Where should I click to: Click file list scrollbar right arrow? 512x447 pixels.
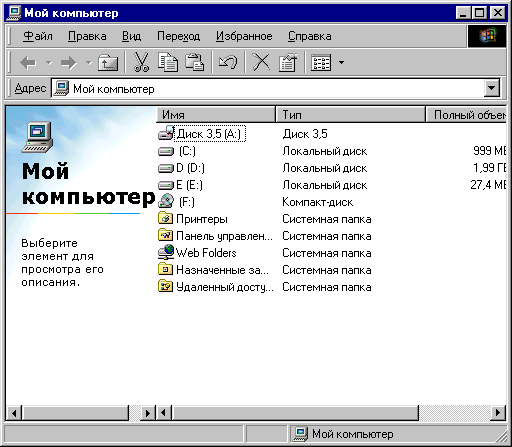point(498,413)
